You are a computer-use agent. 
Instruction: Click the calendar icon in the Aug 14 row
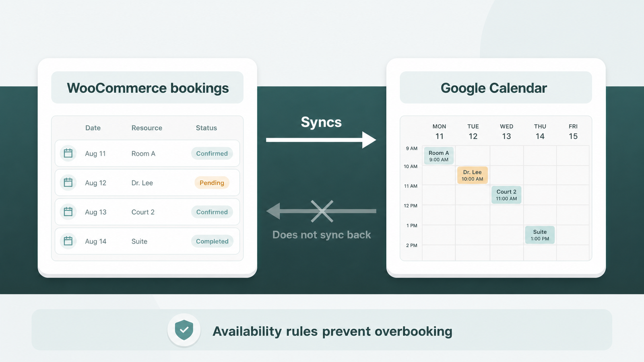pos(68,241)
